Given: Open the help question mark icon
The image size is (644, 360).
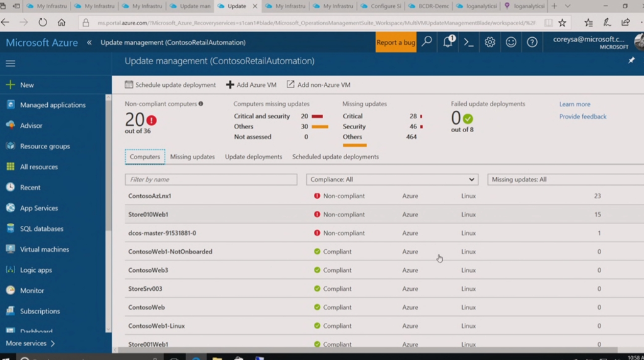Looking at the screenshot, I should [532, 42].
